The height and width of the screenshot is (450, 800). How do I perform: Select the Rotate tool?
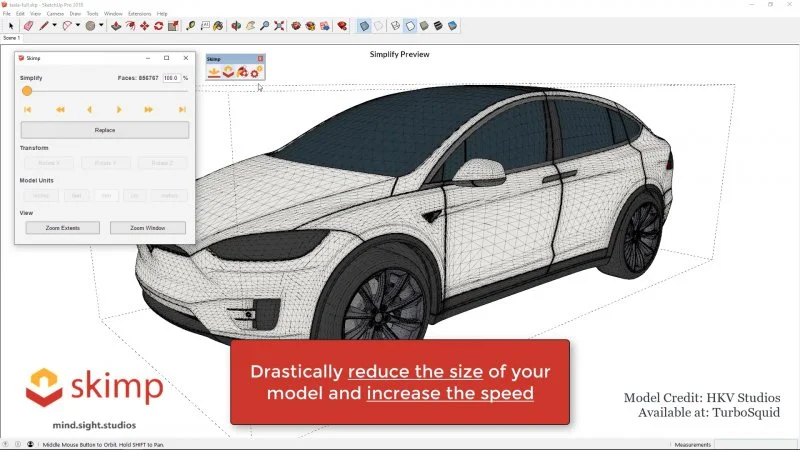coord(159,26)
